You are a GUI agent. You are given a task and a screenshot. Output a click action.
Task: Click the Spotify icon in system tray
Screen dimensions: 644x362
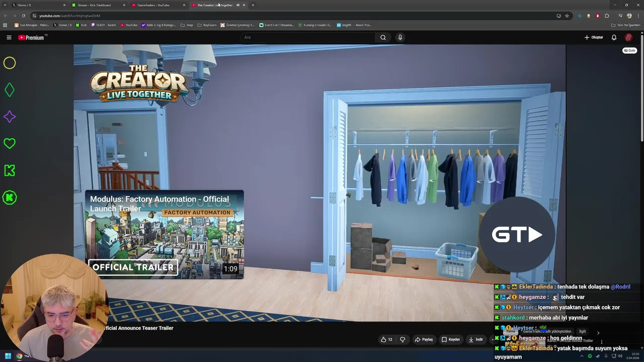click(590, 356)
